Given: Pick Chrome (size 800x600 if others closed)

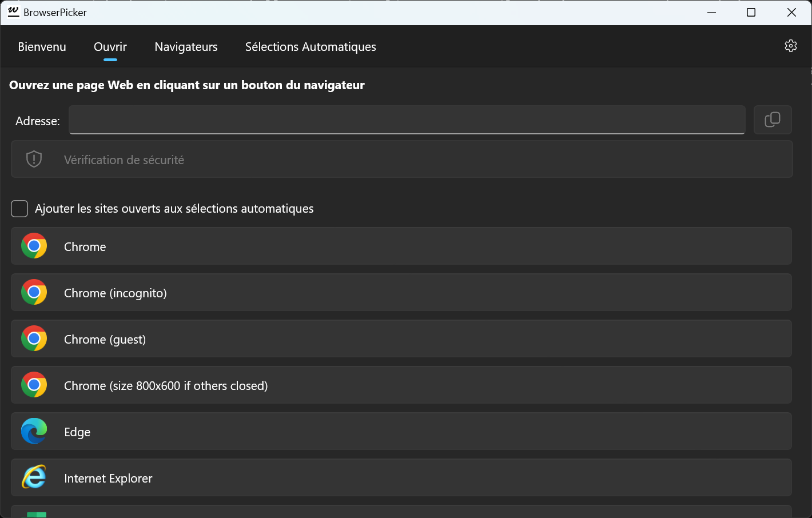Looking at the screenshot, I should (x=401, y=385).
